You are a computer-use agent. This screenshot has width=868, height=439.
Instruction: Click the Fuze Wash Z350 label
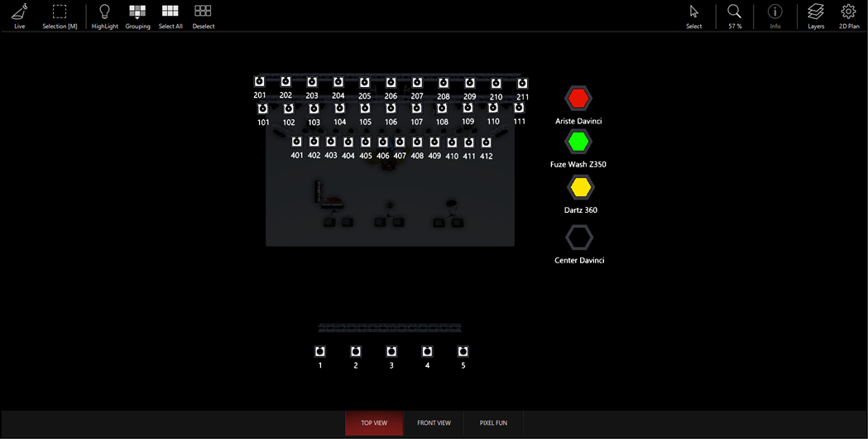point(578,164)
